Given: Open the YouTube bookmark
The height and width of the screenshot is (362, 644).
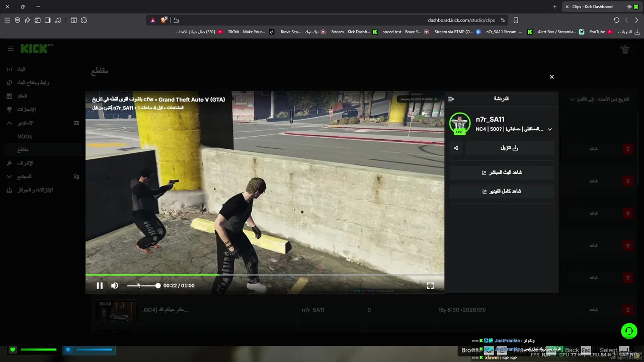Looking at the screenshot, I should [x=601, y=32].
